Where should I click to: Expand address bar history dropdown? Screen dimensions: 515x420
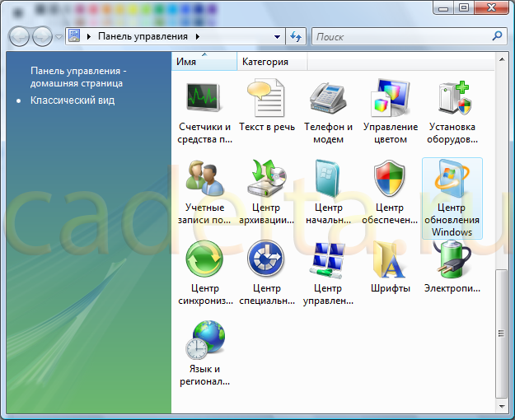(277, 36)
